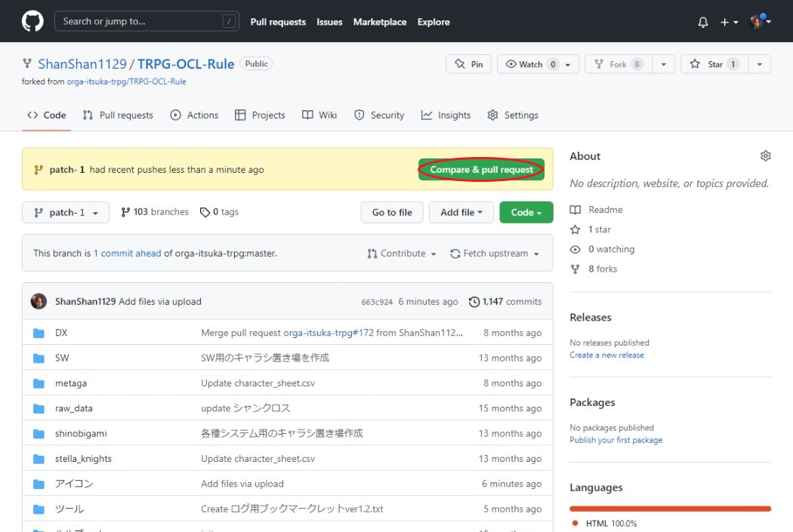Viewport: 793px width, 532px height.
Task: Click the tag icon next to 0 tags
Action: [x=205, y=212]
